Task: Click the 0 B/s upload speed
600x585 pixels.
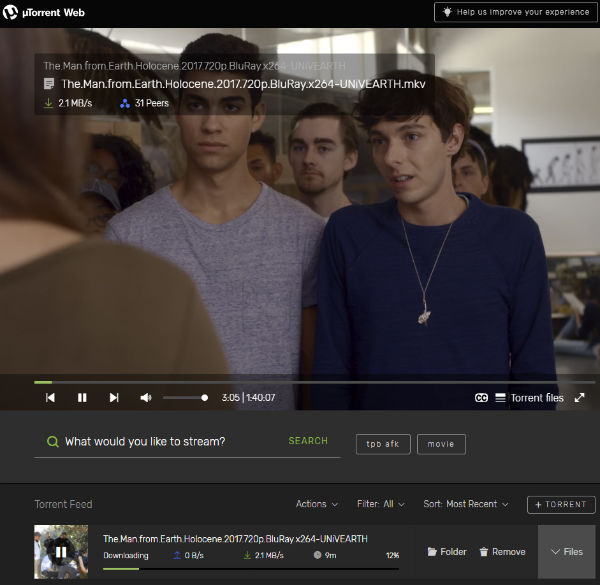Action: tap(188, 555)
